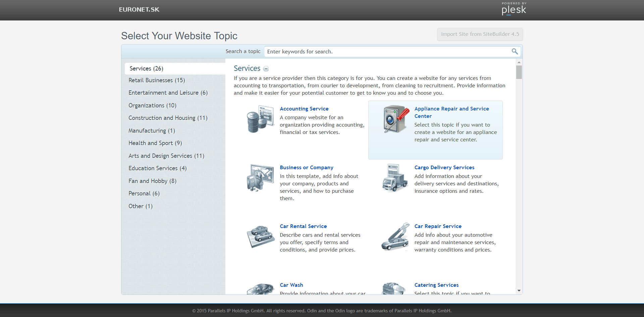Screen dimensions: 644x317
Task: Click Import Site from SiteBuilder 4.5 button
Action: [480, 34]
